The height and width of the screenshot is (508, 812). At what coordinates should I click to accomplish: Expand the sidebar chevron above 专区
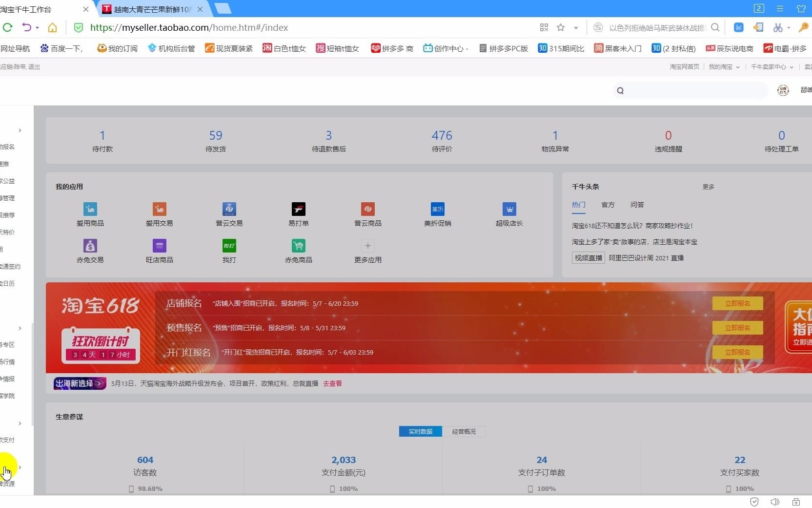coord(20,328)
